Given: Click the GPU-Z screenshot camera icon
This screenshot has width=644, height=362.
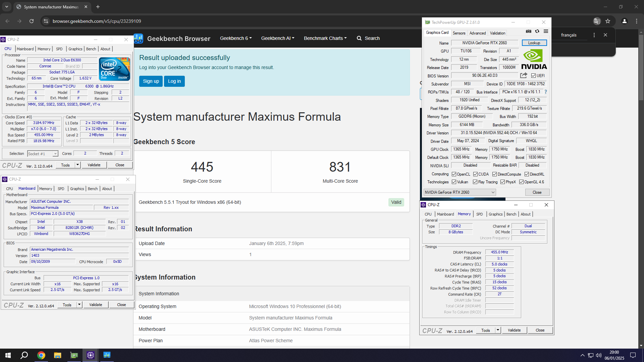Looking at the screenshot, I should [529, 32].
